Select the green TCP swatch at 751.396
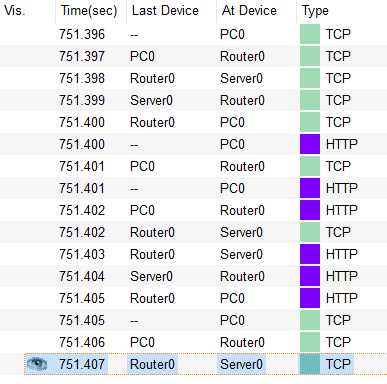Screen dimensions: 387x384 click(310, 34)
